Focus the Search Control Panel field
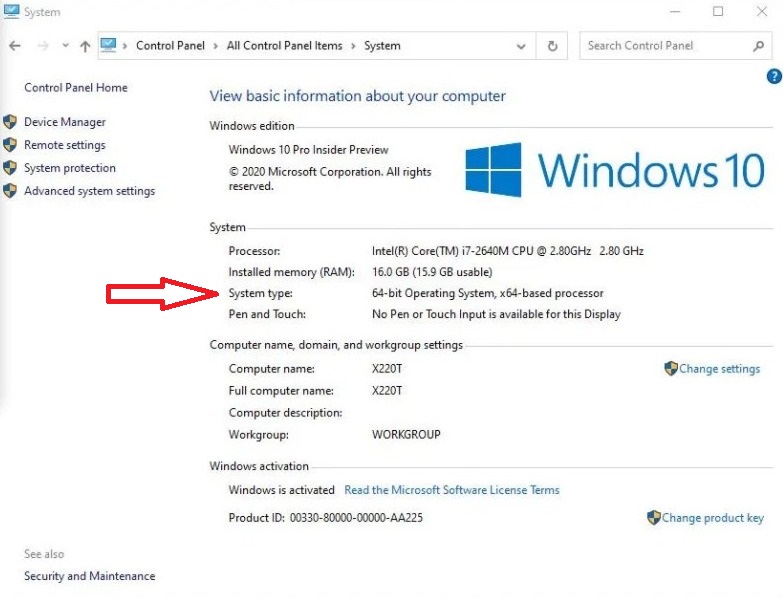The height and width of the screenshot is (598, 783). pyautogui.click(x=665, y=46)
